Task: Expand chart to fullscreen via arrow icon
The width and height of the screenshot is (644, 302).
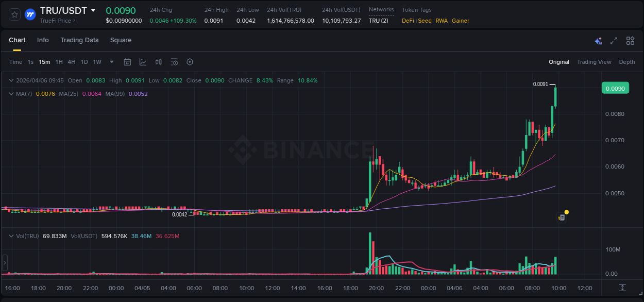Action: pyautogui.click(x=613, y=40)
